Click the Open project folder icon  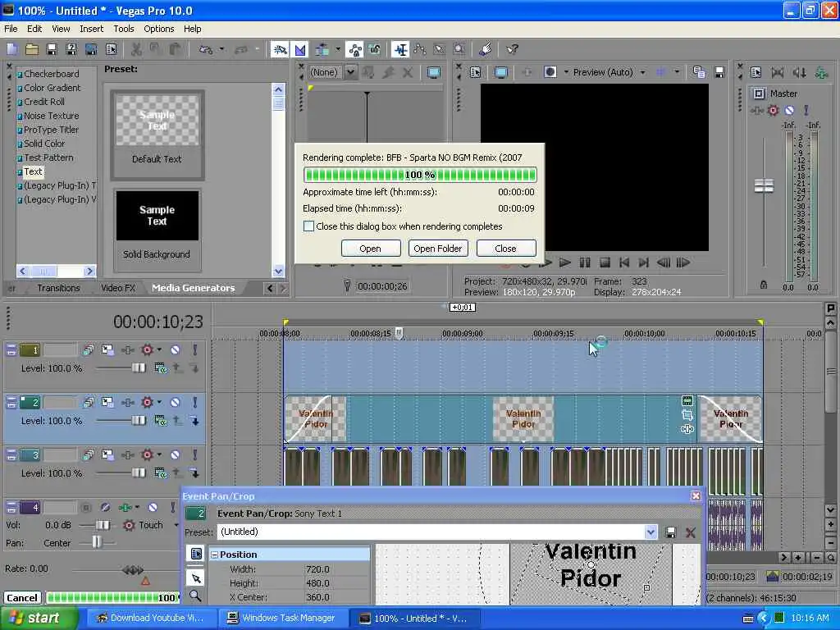(32, 50)
